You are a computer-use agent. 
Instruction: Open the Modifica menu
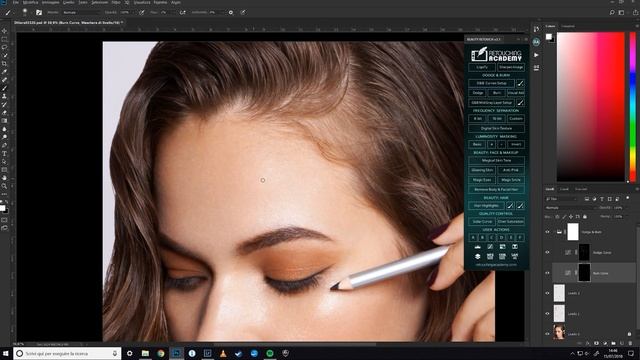[x=31, y=2]
